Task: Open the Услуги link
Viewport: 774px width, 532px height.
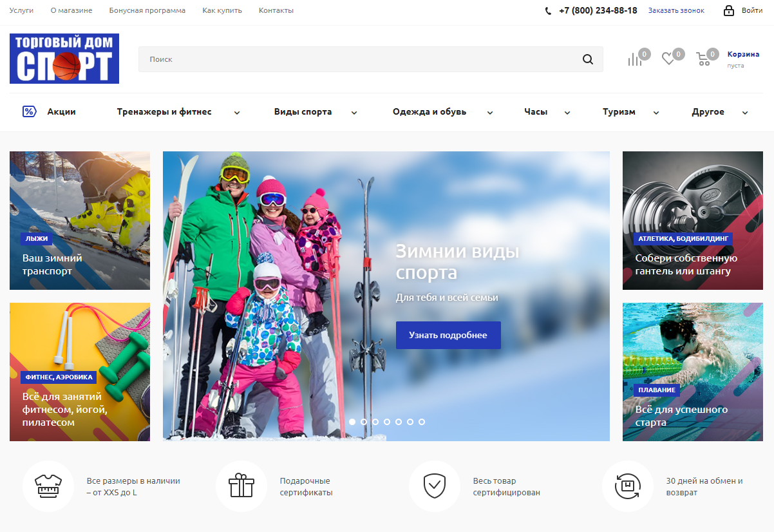Action: tap(21, 10)
